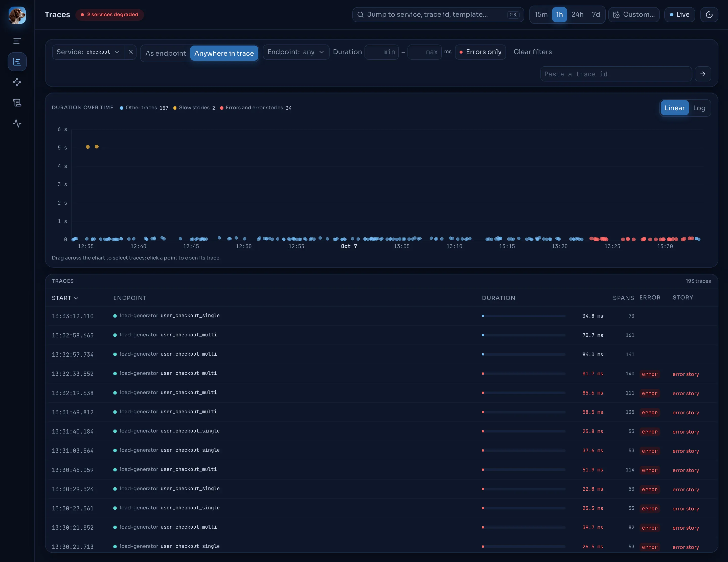
Task: Submit the trace id with the arrow button
Action: (x=703, y=74)
